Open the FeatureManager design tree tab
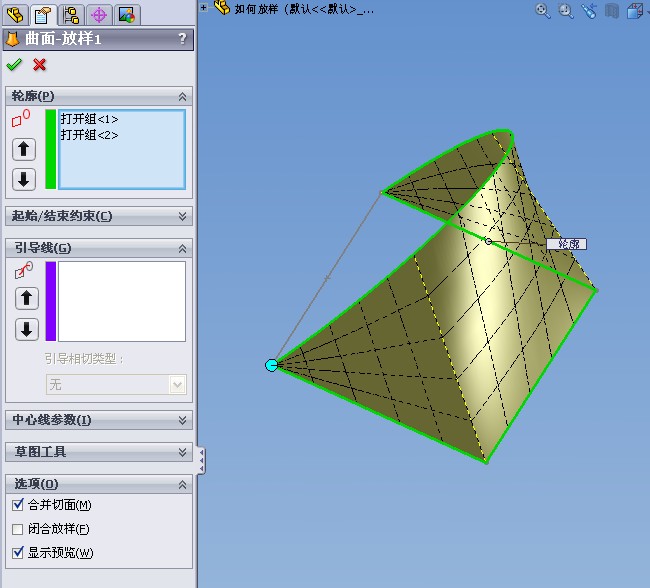The image size is (650, 588). [x=16, y=15]
